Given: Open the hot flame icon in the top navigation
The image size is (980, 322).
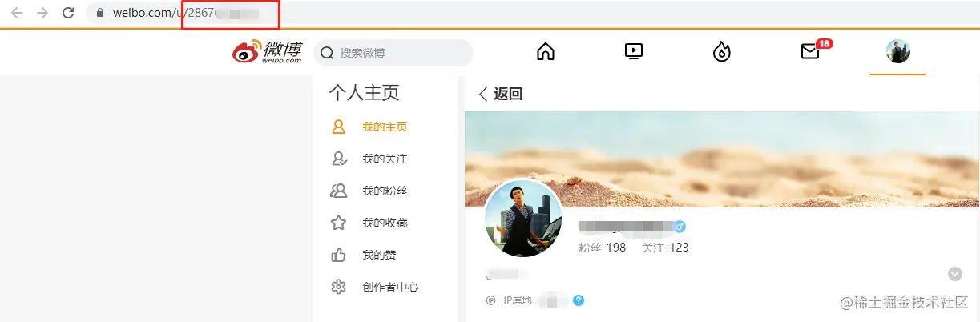Looking at the screenshot, I should (722, 52).
